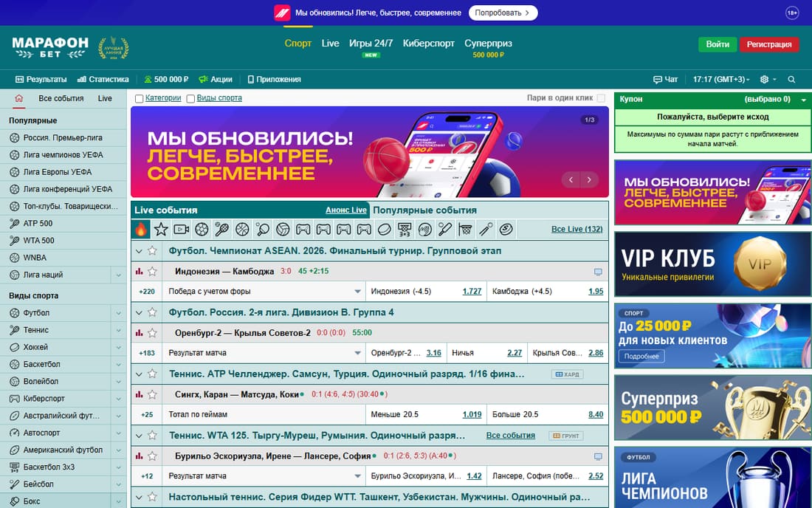Viewport: 812px width, 508px height.
Task: Go to home icon in left sidebar
Action: tap(18, 98)
